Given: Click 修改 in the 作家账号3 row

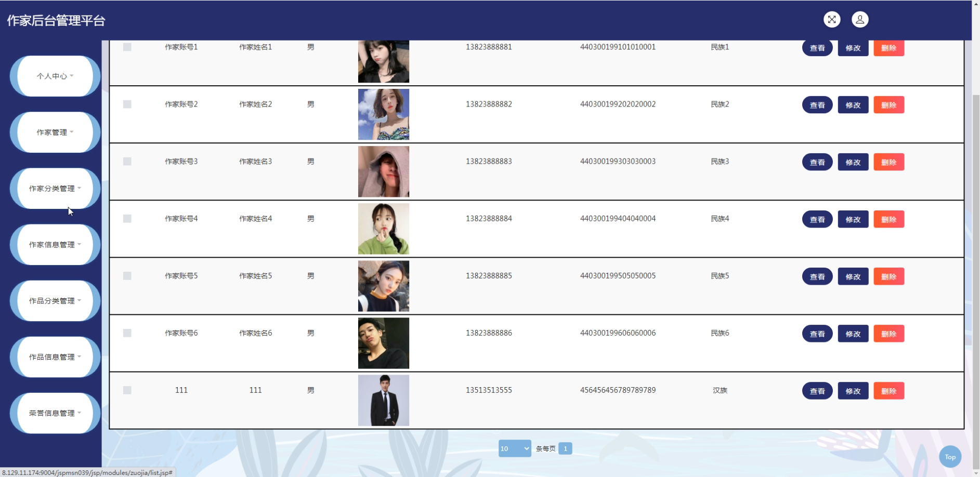Looking at the screenshot, I should [x=853, y=162].
